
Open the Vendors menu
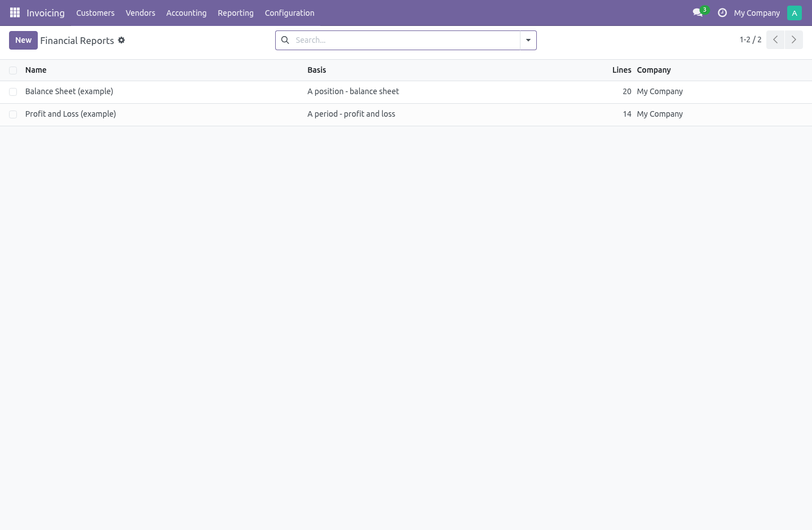140,13
